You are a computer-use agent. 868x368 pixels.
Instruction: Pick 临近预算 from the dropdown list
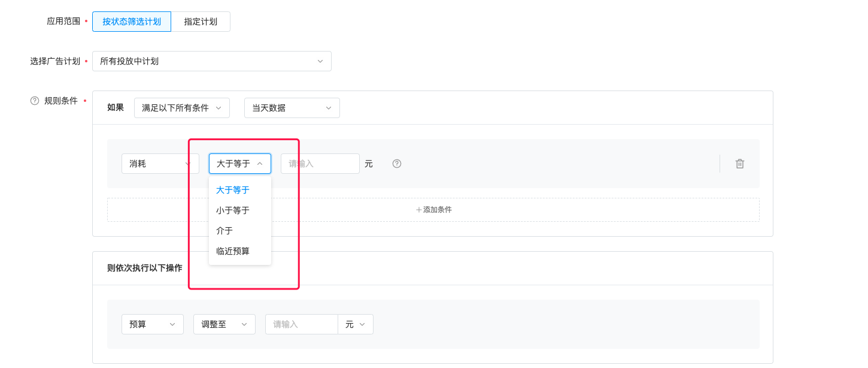(233, 251)
